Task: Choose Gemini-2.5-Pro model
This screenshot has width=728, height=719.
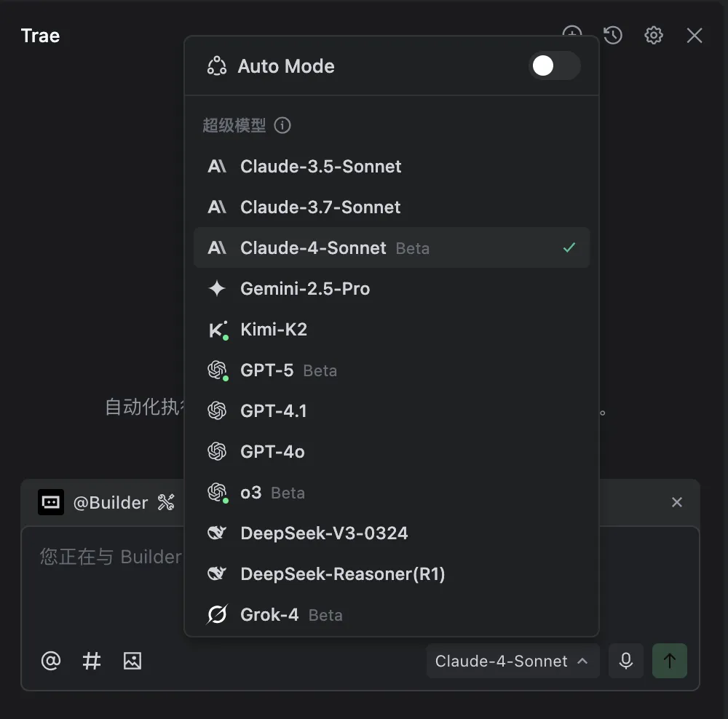Action: click(305, 288)
